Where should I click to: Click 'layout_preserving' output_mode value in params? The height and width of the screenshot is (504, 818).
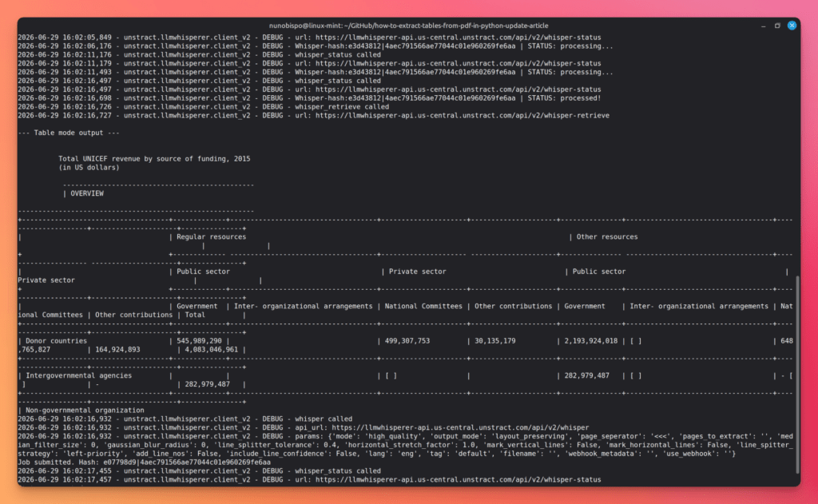click(x=531, y=437)
